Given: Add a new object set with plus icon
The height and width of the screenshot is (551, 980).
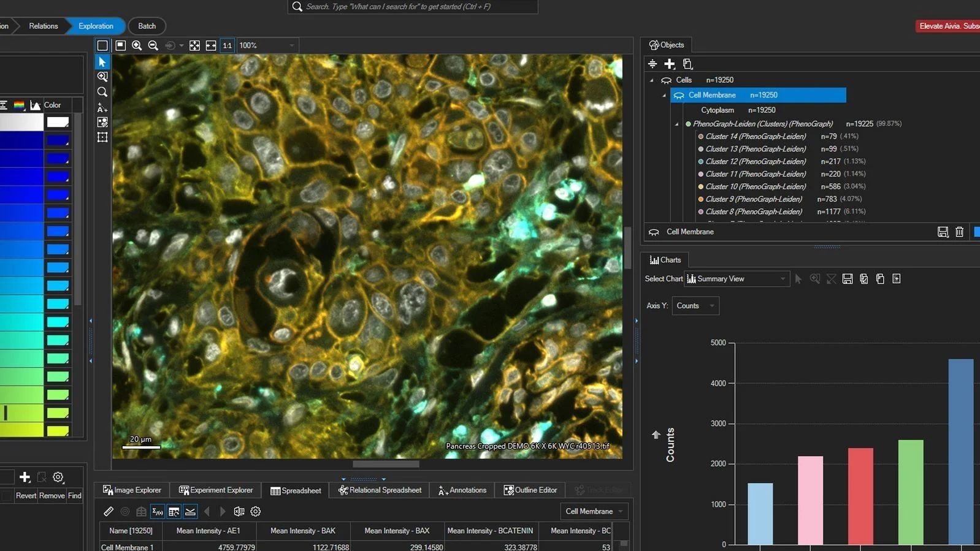Looking at the screenshot, I should click(670, 64).
